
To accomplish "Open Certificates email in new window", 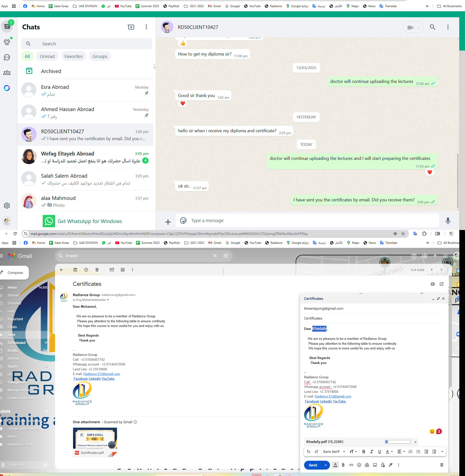I will (x=442, y=284).
